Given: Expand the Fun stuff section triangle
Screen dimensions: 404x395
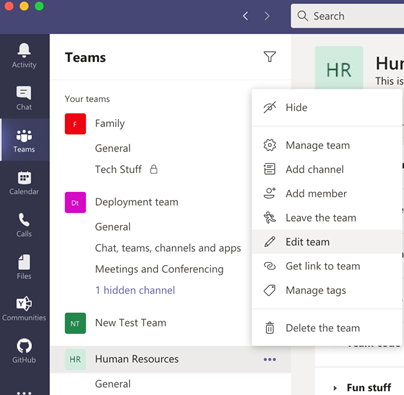Looking at the screenshot, I should [x=335, y=388].
